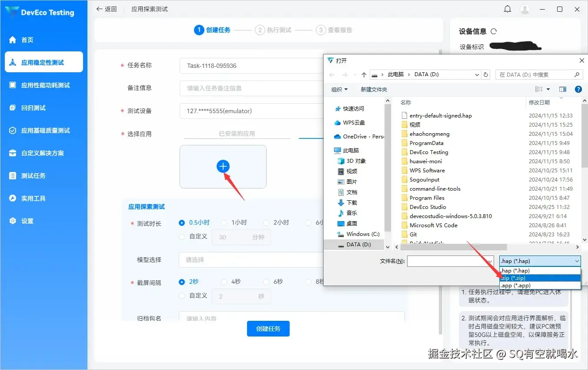Select OneDrive in navigation tree
Viewport: 588px width, 370px height.
(359, 136)
